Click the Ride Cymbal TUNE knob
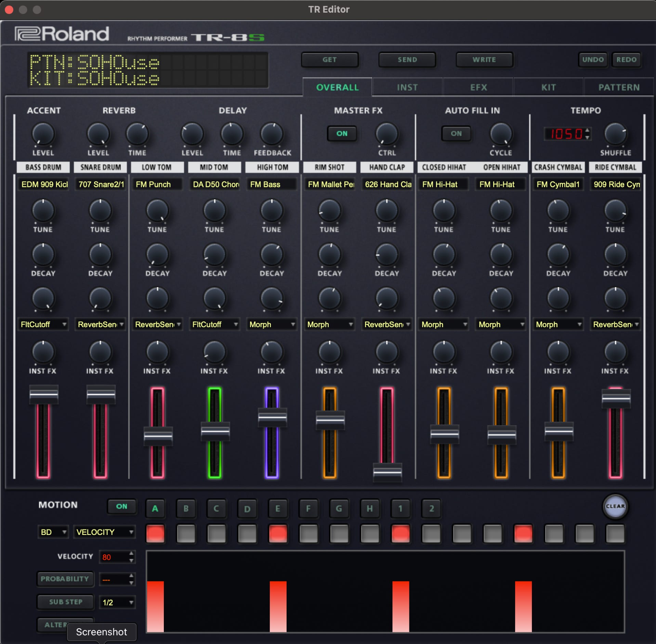Viewport: 656px width, 644px height. coord(615,211)
